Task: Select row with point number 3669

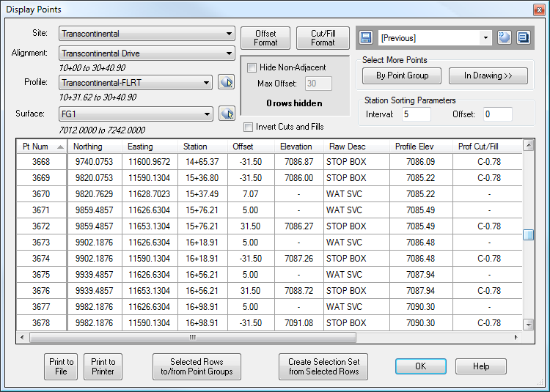Action: (x=269, y=178)
